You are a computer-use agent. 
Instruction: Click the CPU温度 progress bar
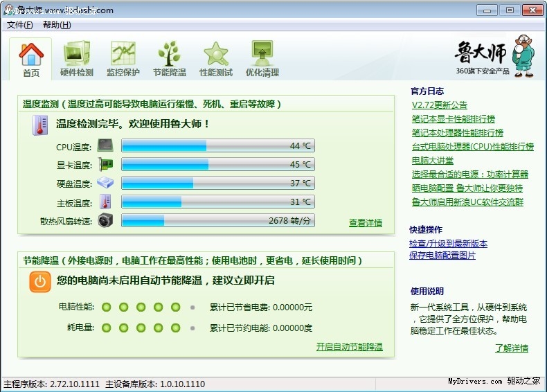click(x=217, y=145)
